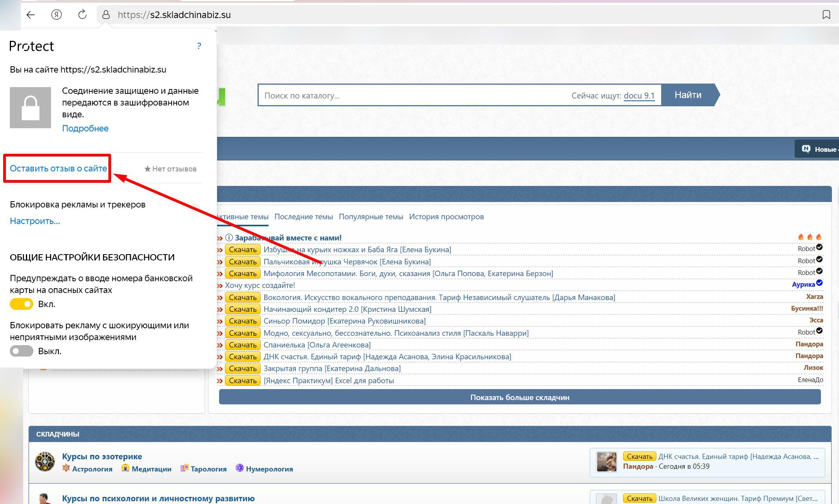Image resolution: width=839 pixels, height=504 pixels.
Task: Click the 'Нет отзывов' star rating
Action: pos(170,168)
